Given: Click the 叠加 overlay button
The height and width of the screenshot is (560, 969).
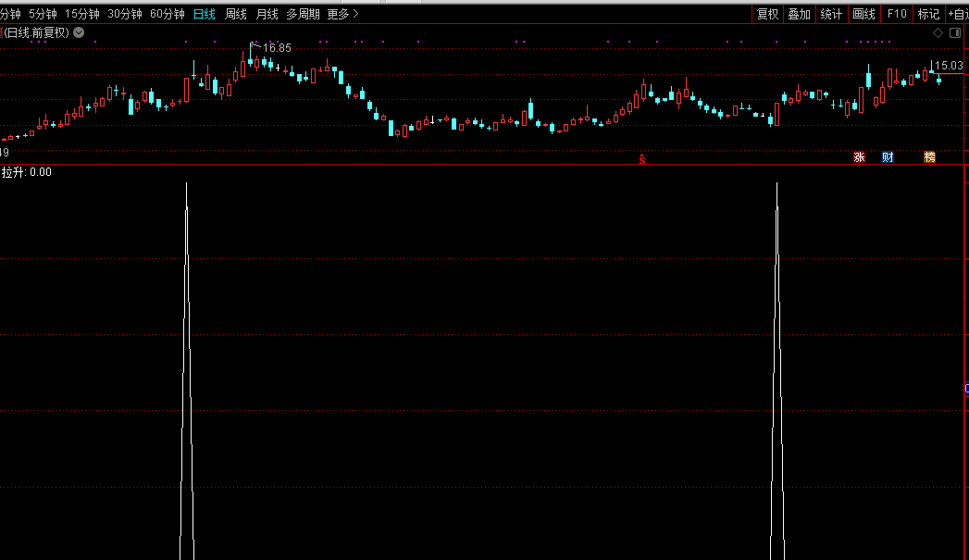Looking at the screenshot, I should pyautogui.click(x=799, y=14).
